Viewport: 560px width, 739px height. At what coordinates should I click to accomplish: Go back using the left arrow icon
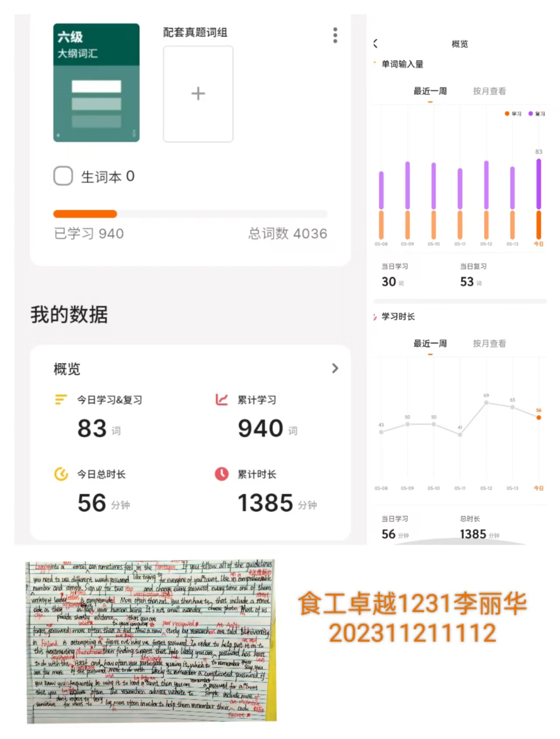376,43
